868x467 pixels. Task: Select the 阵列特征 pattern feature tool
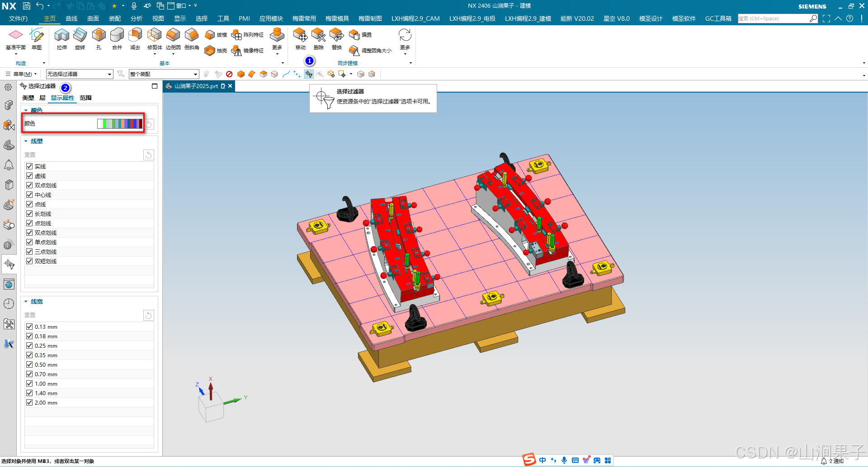pos(247,35)
